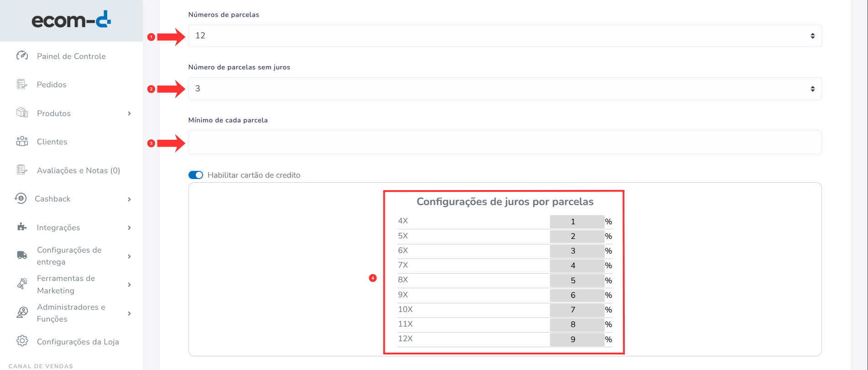Click the Painel de Controle speedometer icon

click(22, 56)
